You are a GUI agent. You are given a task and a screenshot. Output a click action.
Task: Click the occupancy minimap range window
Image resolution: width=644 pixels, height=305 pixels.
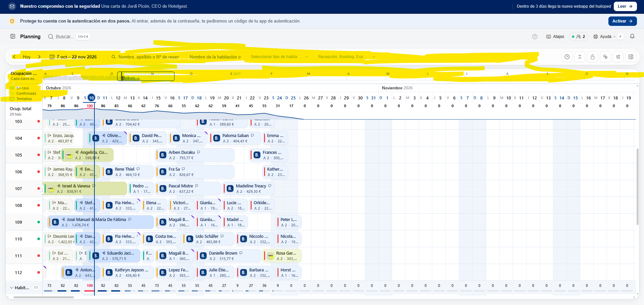point(146,76)
